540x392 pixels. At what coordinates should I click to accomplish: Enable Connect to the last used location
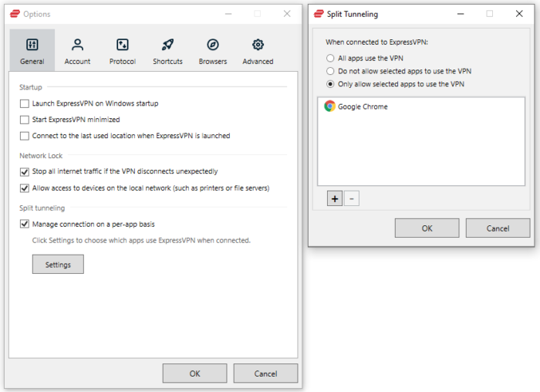[x=25, y=136]
